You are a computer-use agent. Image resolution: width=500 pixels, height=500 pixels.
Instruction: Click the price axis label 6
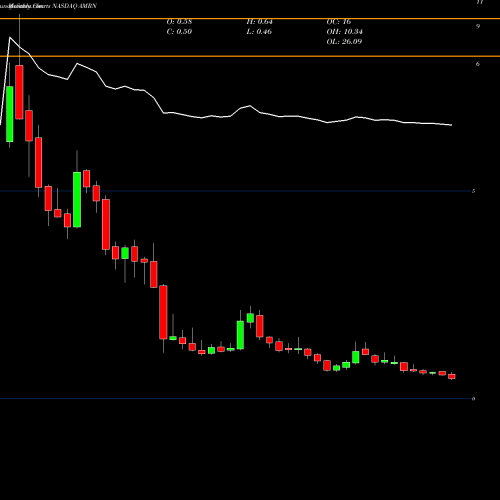click(x=478, y=64)
